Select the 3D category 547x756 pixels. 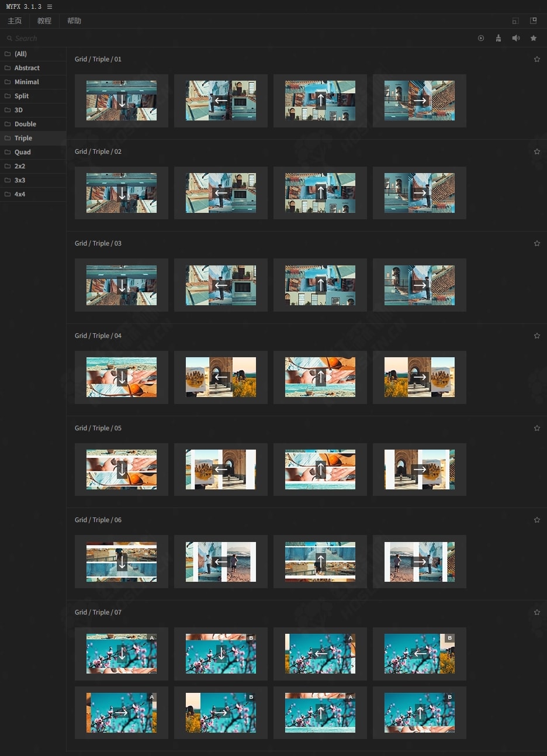33,110
